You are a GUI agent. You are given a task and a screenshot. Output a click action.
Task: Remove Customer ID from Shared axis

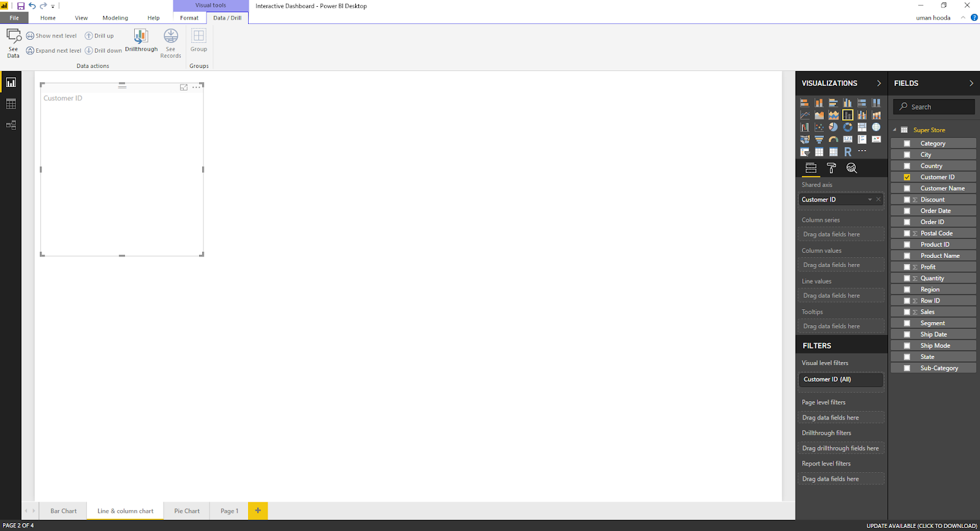coord(878,199)
